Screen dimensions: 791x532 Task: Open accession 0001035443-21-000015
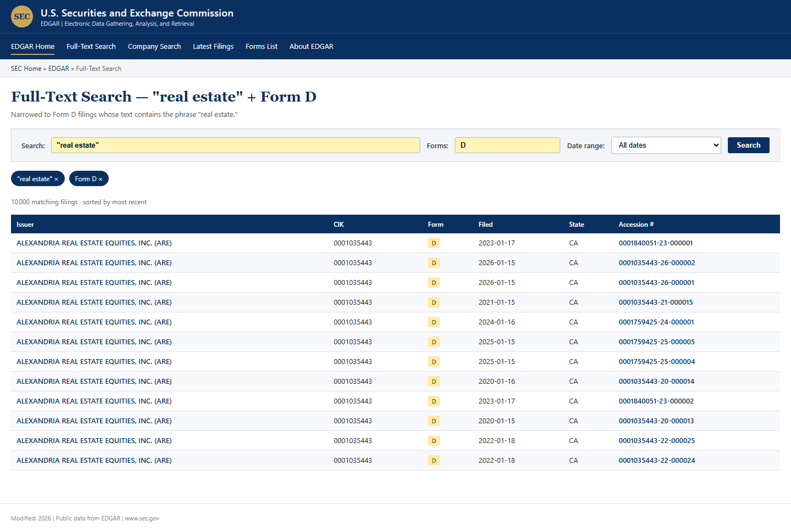(x=655, y=303)
